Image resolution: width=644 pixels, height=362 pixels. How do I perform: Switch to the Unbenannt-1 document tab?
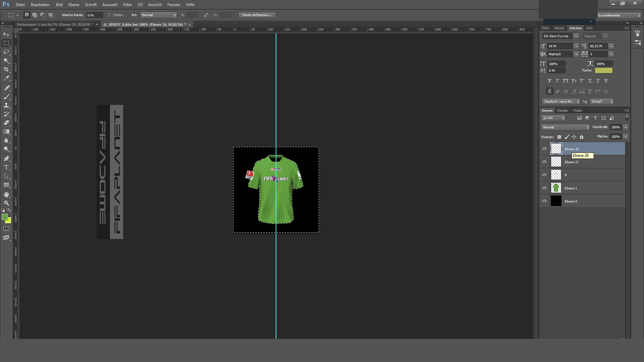55,24
